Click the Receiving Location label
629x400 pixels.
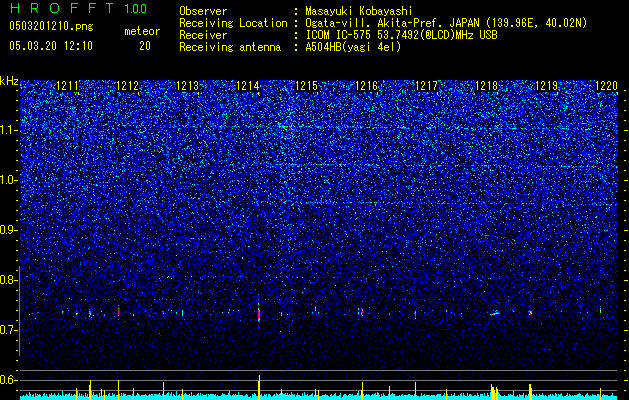tap(233, 23)
